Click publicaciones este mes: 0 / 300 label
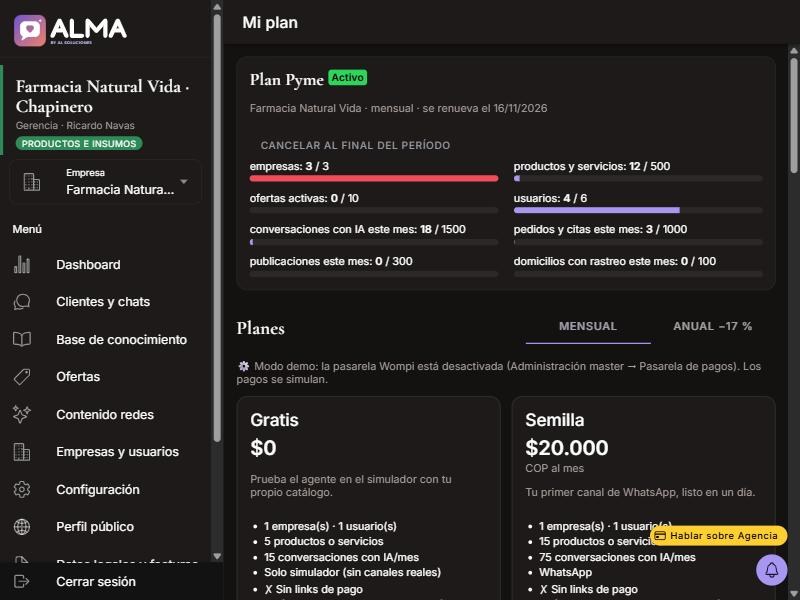This screenshot has height=600, width=800. (331, 261)
